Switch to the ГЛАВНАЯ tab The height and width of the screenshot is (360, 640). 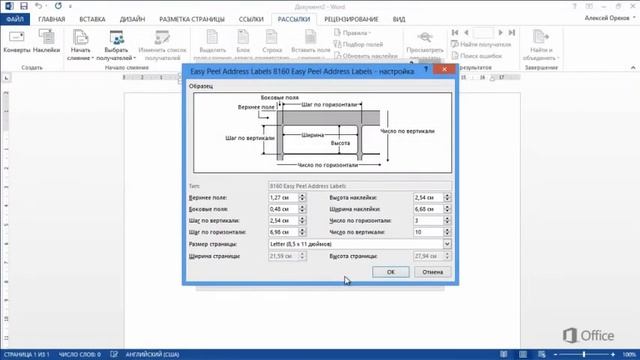point(51,19)
